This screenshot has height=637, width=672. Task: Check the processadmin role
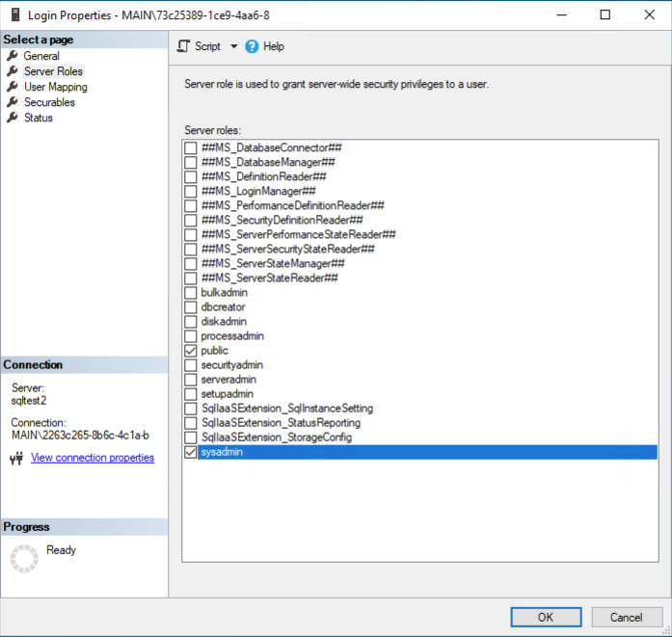[x=190, y=336]
